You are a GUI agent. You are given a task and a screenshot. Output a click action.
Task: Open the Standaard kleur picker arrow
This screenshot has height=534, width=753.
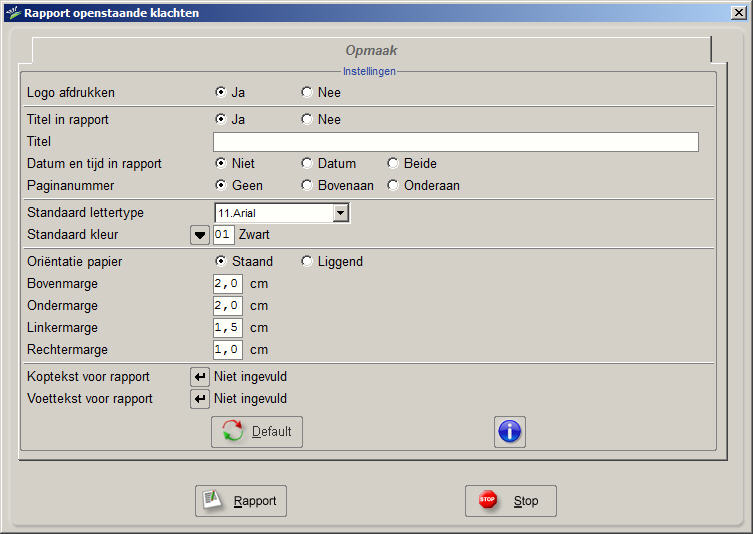pyautogui.click(x=200, y=235)
